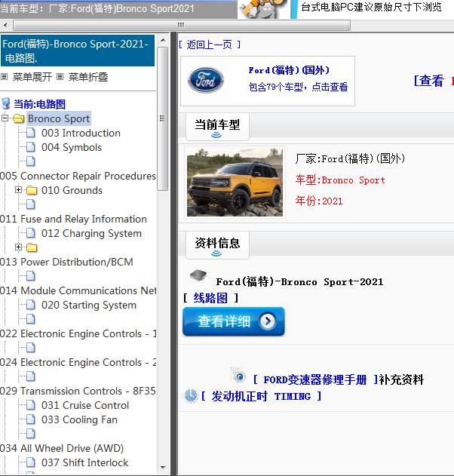Click the gray chip icon above 线路图
Viewport: 454px width, 476px height.
198,275
